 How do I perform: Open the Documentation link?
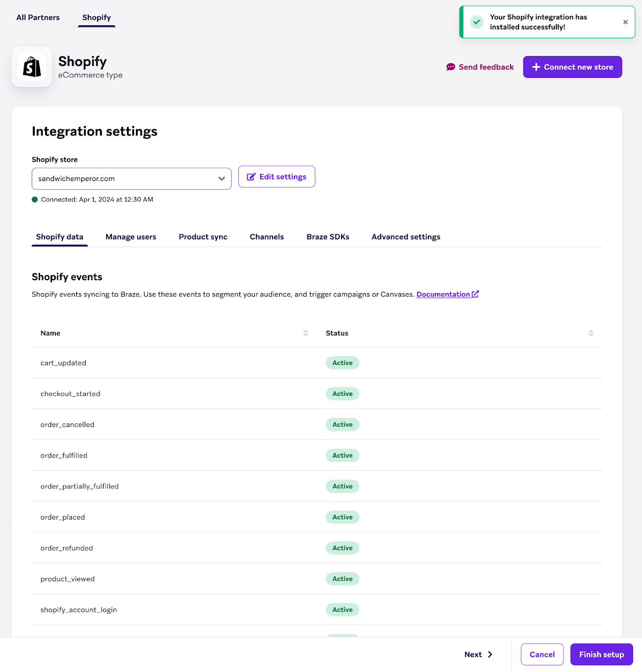point(443,294)
